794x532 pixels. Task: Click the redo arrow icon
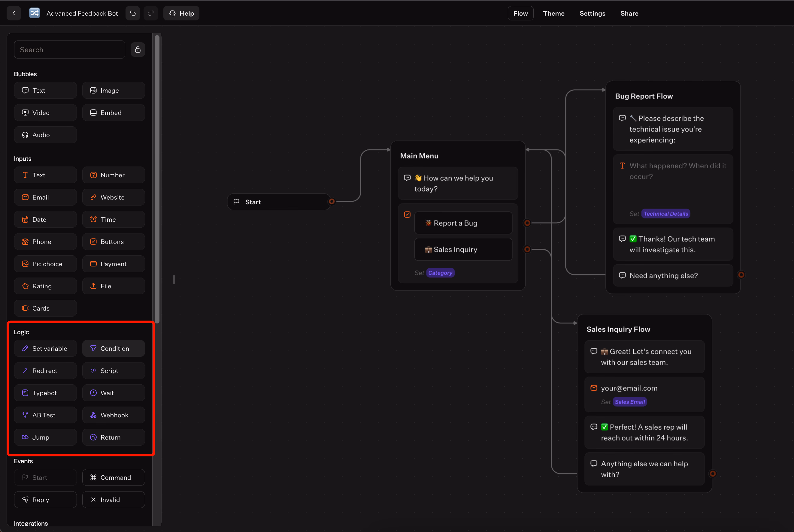pos(151,13)
